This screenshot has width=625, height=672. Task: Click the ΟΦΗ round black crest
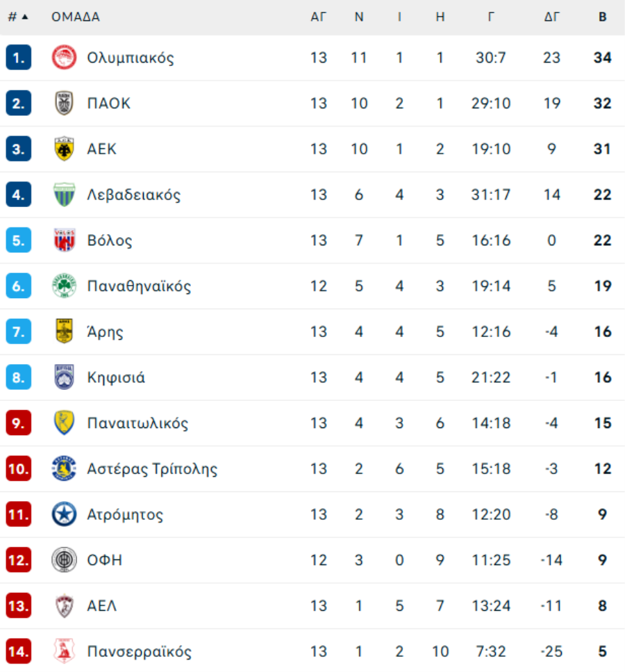coord(64,560)
